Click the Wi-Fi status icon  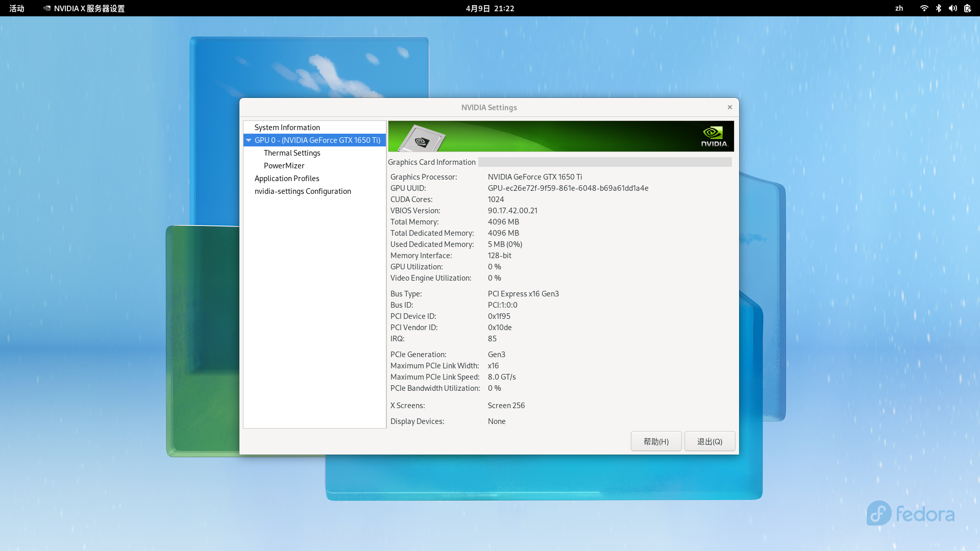click(924, 8)
